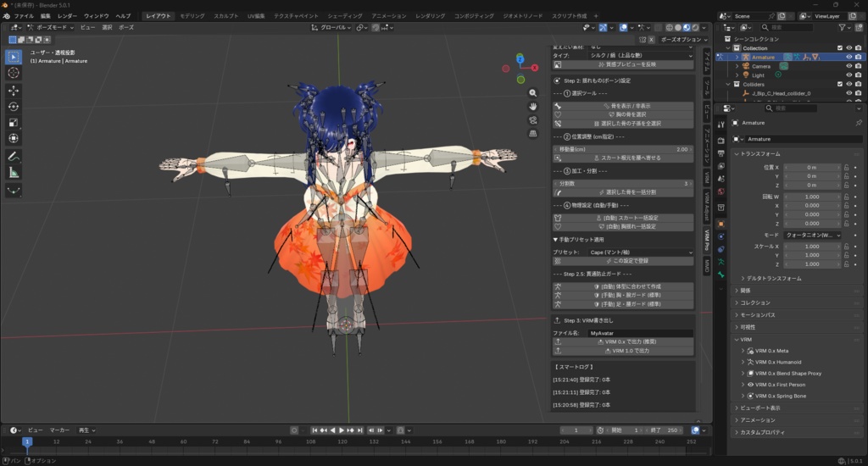Click the viewport pan hand icon
Image resolution: width=868 pixels, height=466 pixels.
pos(532,106)
